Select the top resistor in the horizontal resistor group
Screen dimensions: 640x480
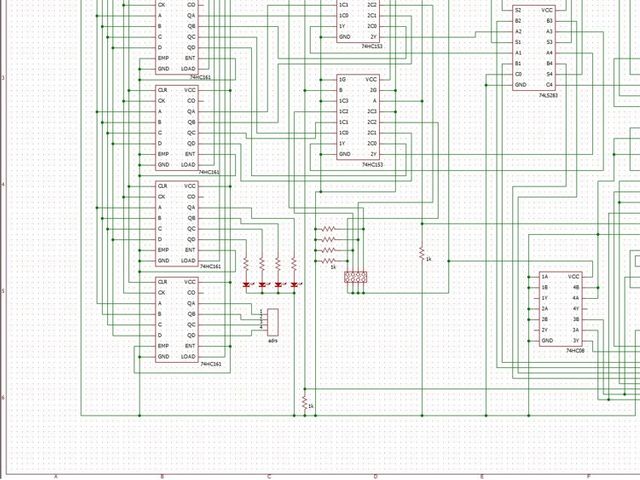329,229
